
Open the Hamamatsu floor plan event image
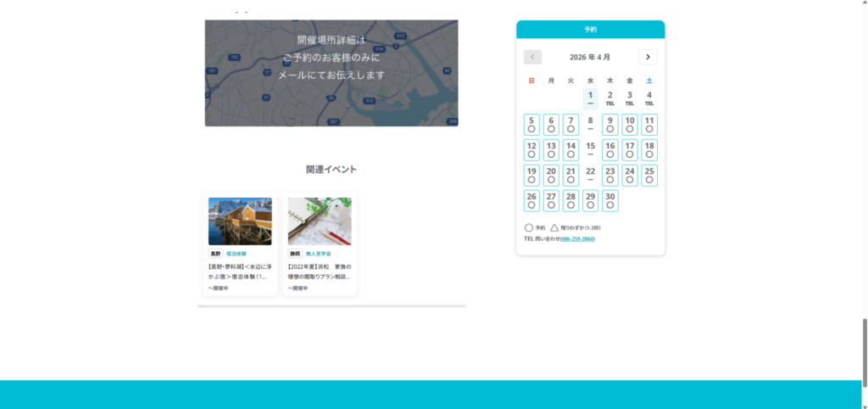coord(320,221)
